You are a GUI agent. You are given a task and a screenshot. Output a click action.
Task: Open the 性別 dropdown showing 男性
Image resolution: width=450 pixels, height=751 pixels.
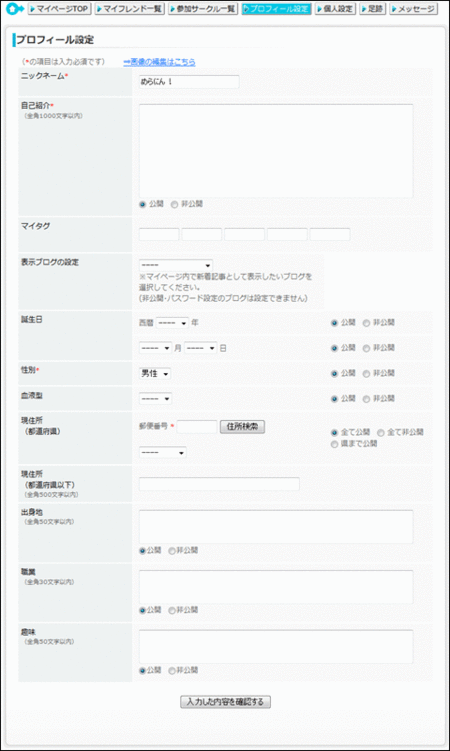click(155, 374)
